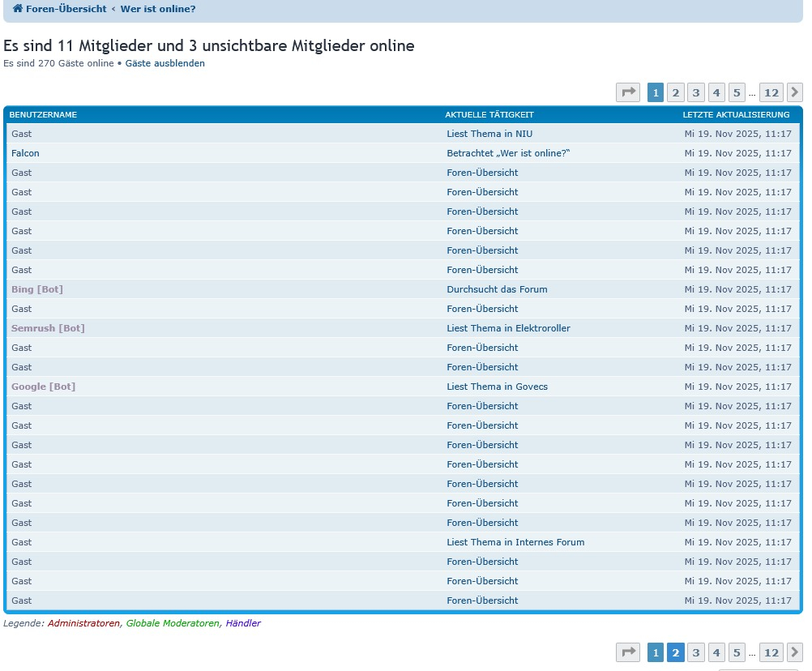Click next page arrow below the table

point(795,652)
